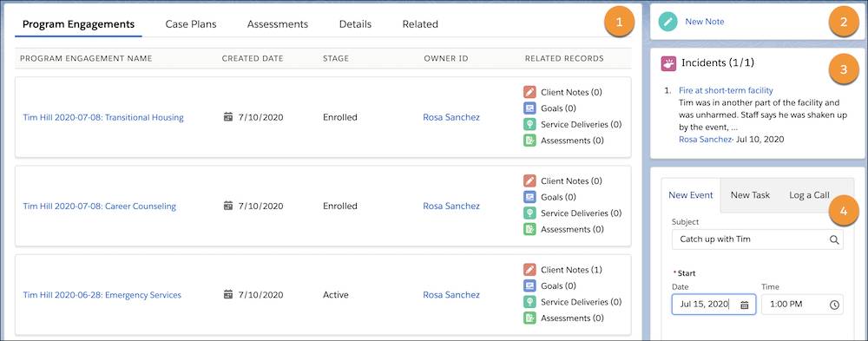Click Client Notes icon in Emergency Services row
The height and width of the screenshot is (341, 868).
[x=529, y=270]
